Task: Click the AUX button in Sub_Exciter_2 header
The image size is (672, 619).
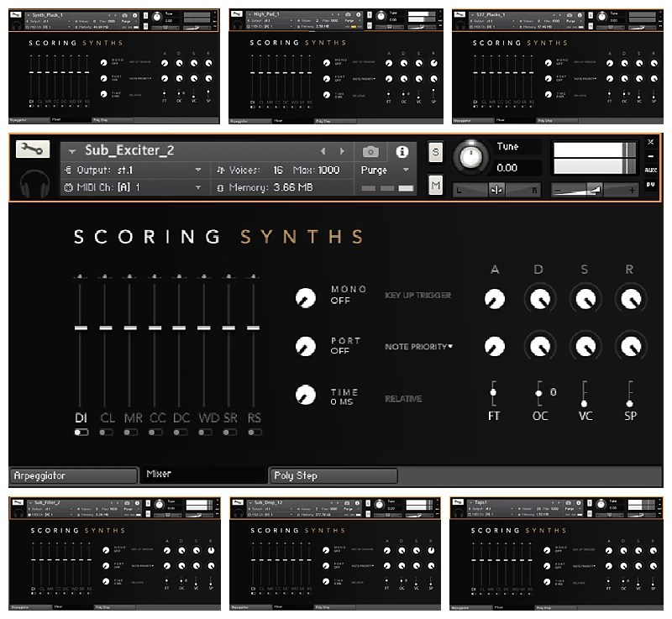Action: (651, 169)
